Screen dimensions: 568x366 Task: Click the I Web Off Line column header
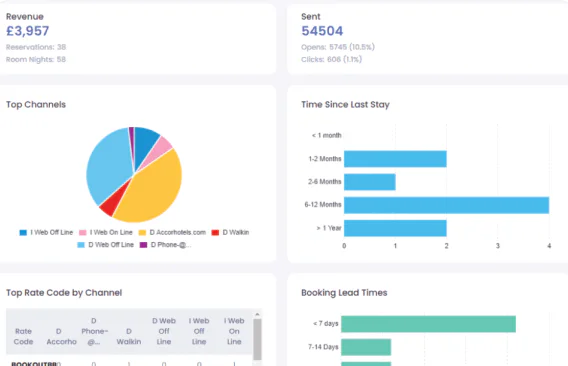coord(199,331)
